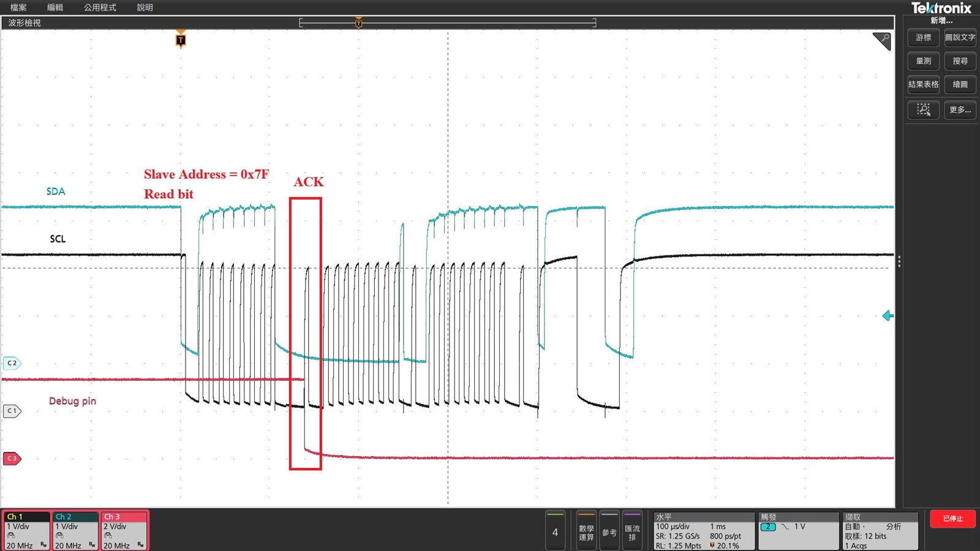
Task: Click the zoom overview bar right bracket
Action: click(594, 23)
